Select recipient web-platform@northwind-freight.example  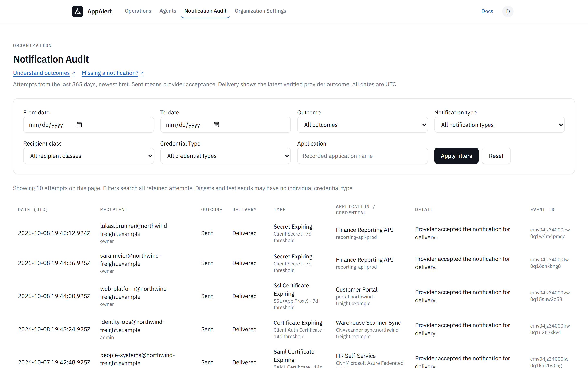click(134, 293)
